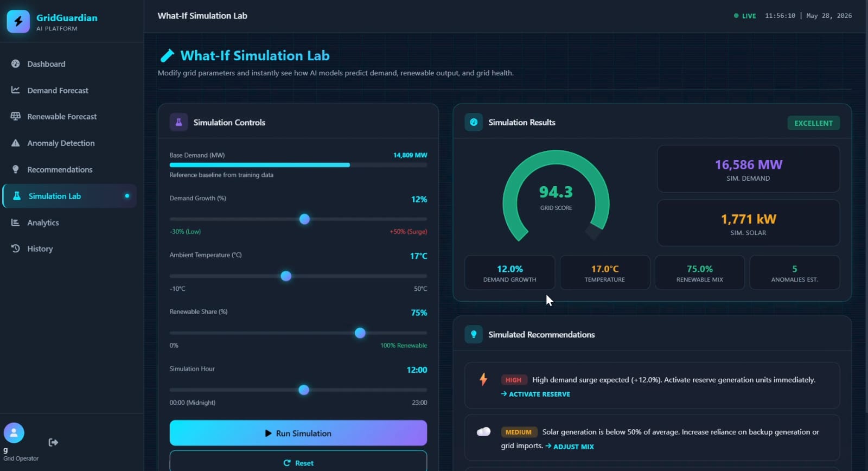Click the Simulation Results header icon
Viewport: 868px width, 471px height.
[474, 122]
